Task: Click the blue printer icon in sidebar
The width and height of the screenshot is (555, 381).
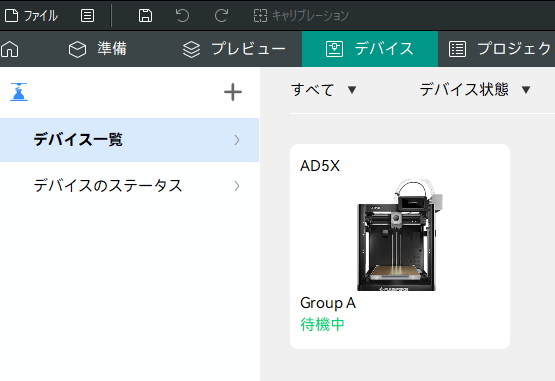Action: (x=19, y=92)
